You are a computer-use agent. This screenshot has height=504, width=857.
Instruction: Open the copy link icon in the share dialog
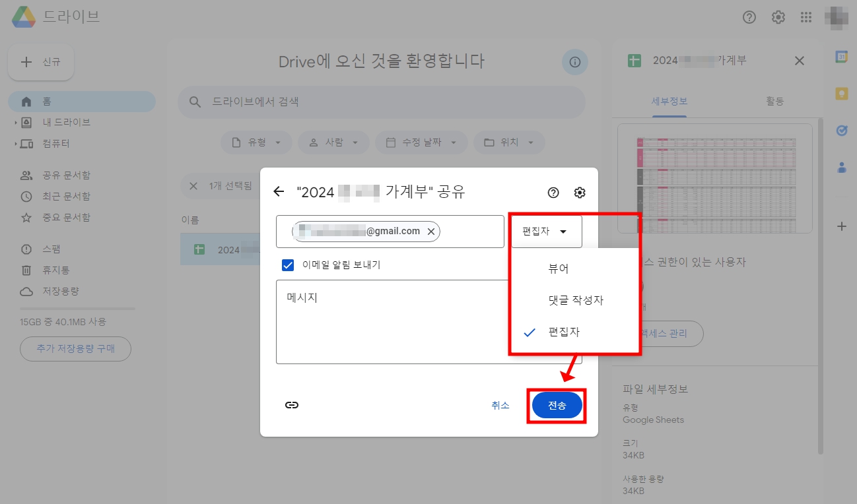click(x=291, y=405)
